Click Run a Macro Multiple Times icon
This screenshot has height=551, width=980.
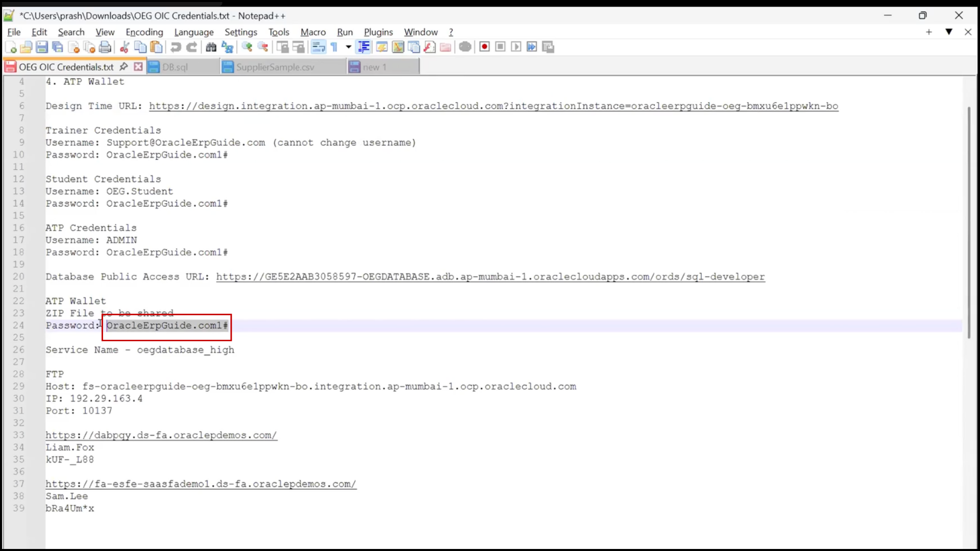532,47
